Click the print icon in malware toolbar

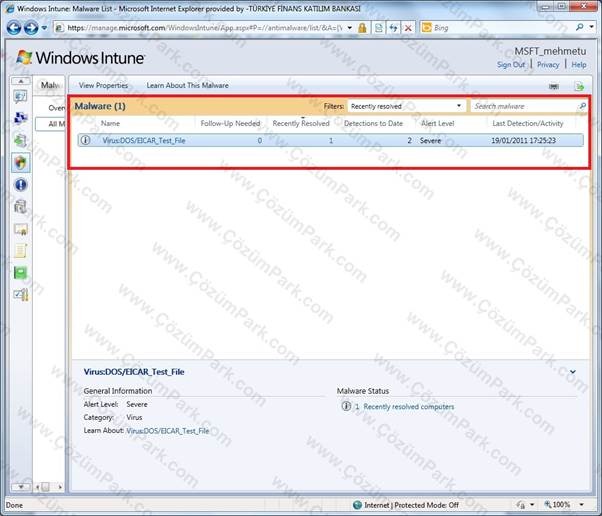554,86
